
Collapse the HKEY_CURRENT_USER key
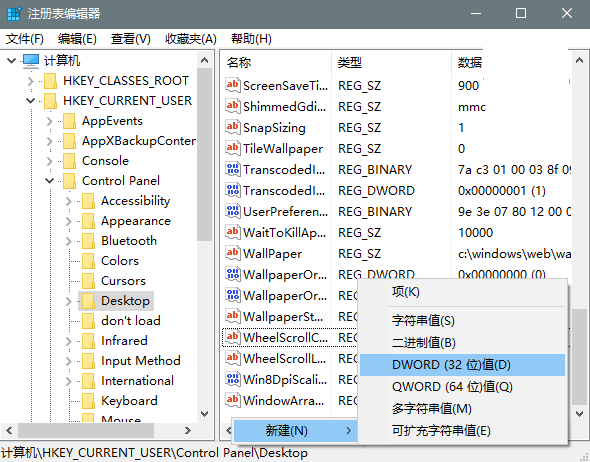point(31,101)
